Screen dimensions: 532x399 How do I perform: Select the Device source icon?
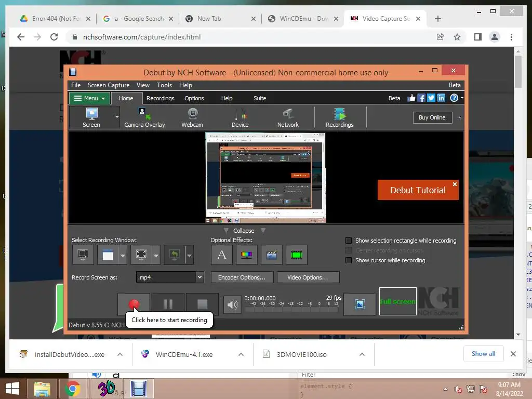point(240,117)
